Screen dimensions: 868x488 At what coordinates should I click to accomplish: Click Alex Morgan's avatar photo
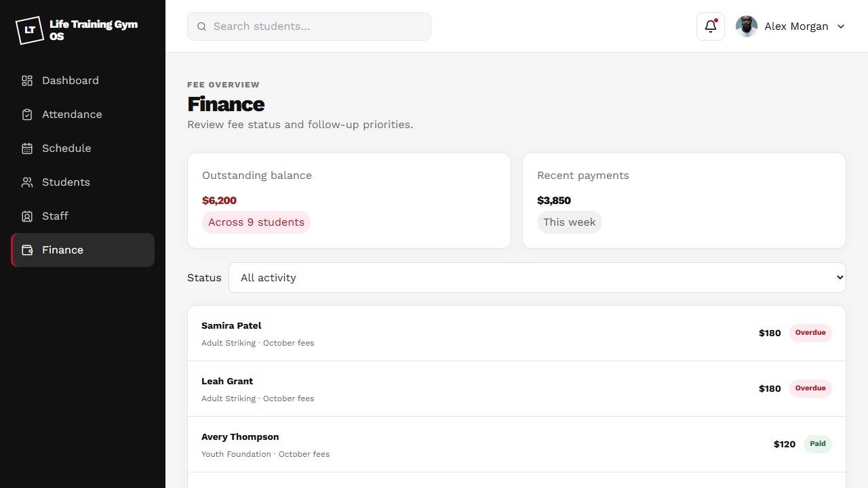pyautogui.click(x=747, y=26)
